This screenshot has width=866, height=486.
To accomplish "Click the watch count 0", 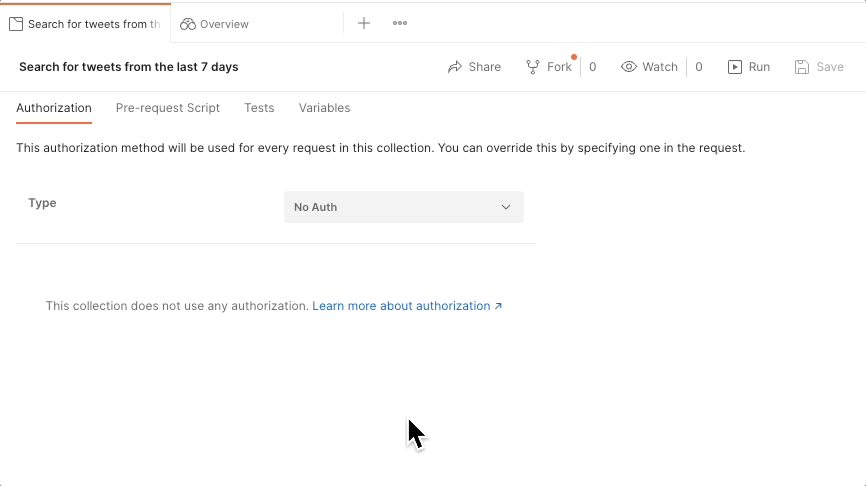I will (699, 67).
